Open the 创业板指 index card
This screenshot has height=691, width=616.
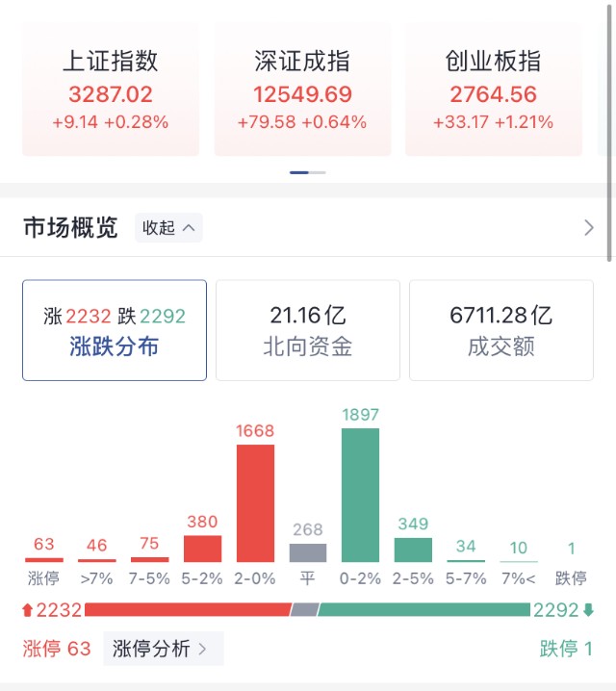pos(494,89)
